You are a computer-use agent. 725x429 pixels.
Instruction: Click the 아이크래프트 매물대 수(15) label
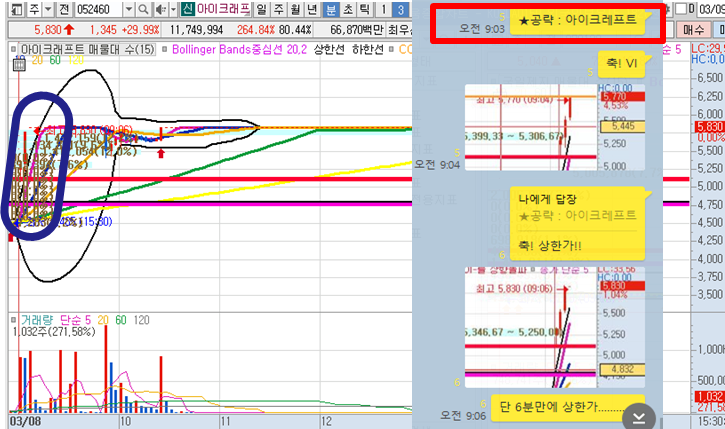pyautogui.click(x=88, y=49)
